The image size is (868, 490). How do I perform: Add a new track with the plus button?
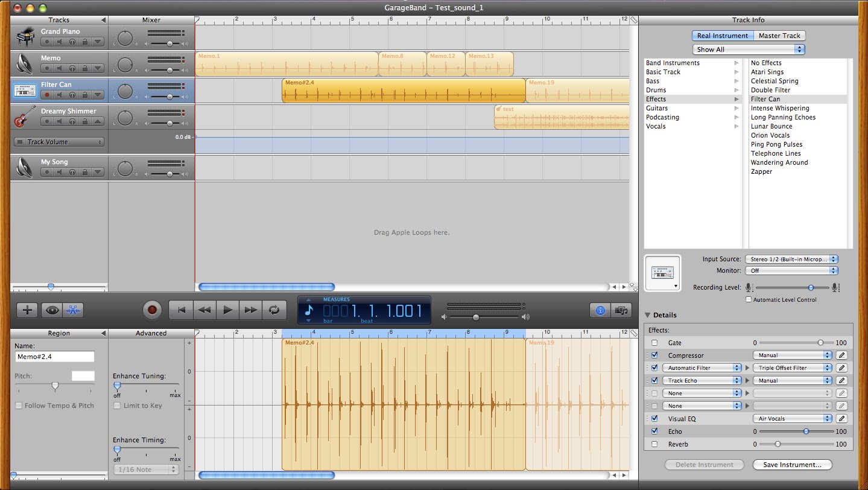point(27,310)
